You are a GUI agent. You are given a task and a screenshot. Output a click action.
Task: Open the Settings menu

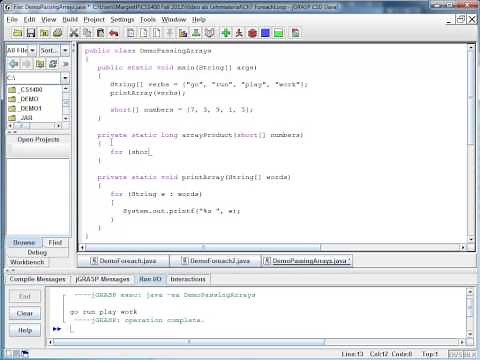pyautogui.click(x=122, y=20)
